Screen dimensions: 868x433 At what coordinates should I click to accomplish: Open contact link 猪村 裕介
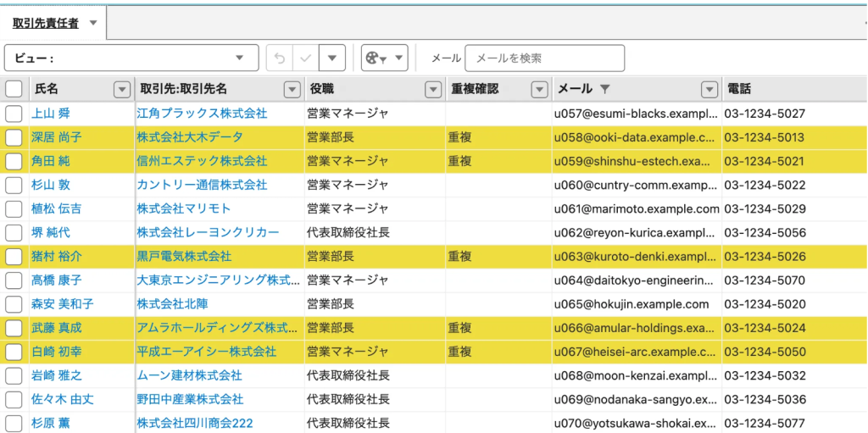pyautogui.click(x=57, y=257)
